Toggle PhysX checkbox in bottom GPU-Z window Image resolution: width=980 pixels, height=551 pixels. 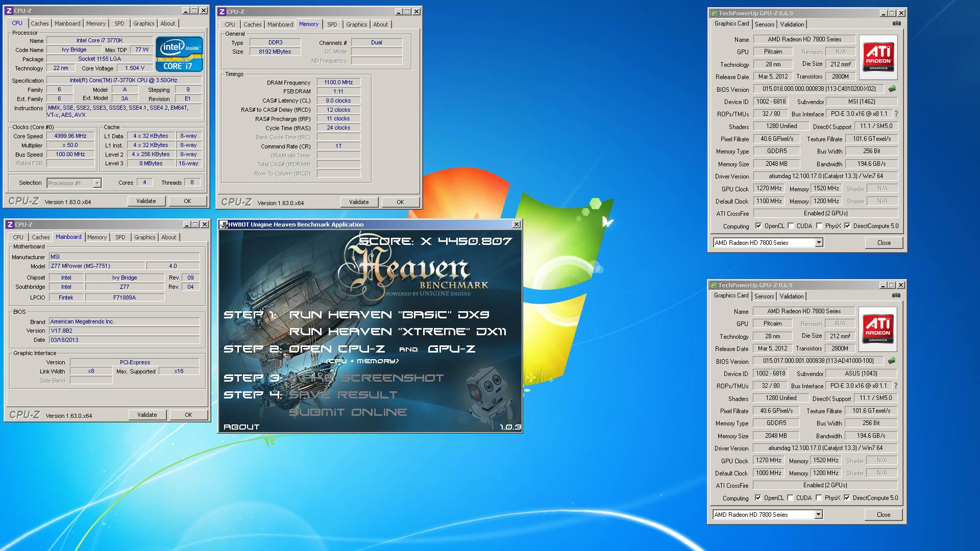819,498
